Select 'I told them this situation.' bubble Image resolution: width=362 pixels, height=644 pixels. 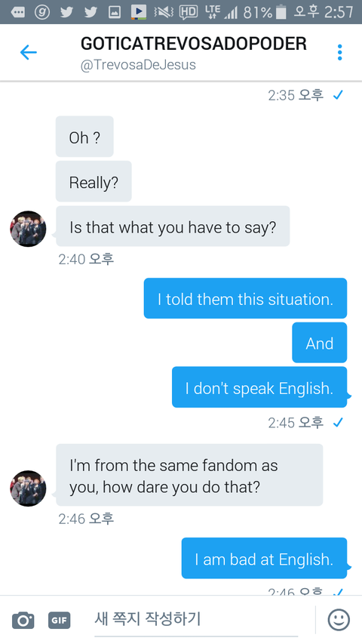point(245,298)
